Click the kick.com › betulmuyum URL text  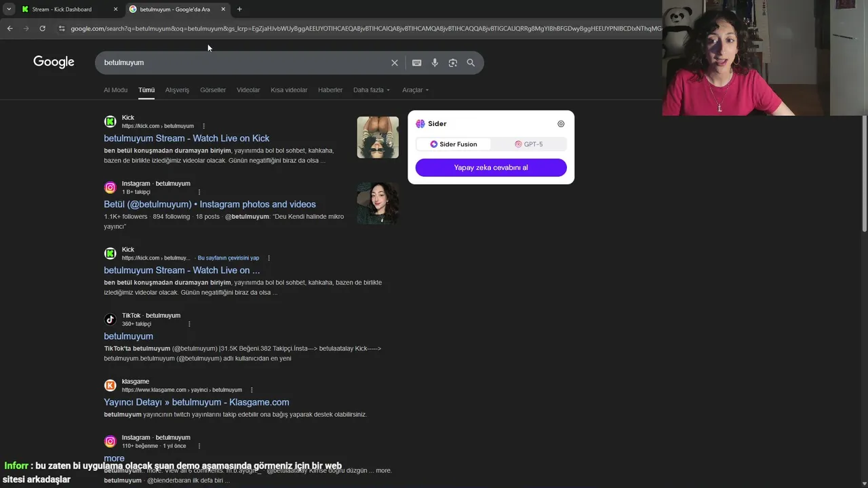tap(158, 126)
